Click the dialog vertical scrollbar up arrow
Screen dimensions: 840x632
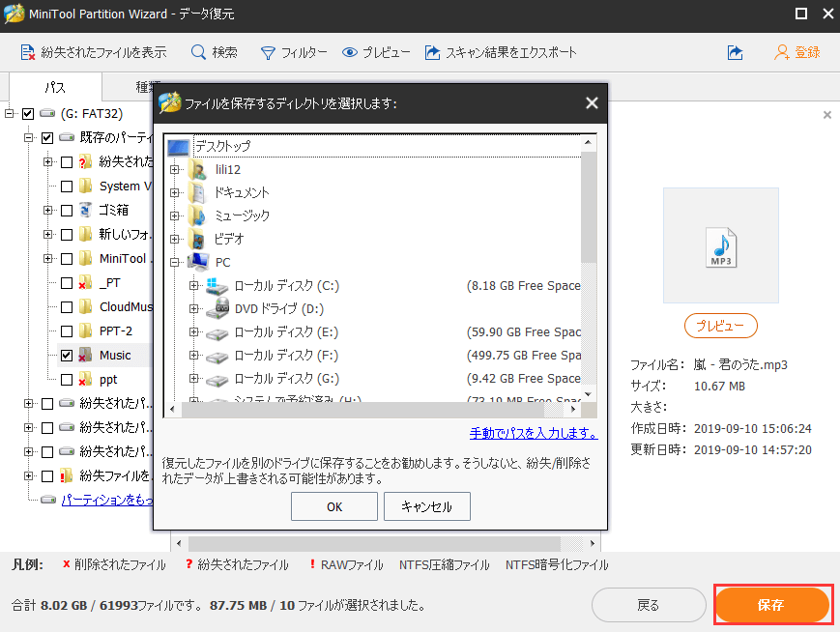point(589,142)
